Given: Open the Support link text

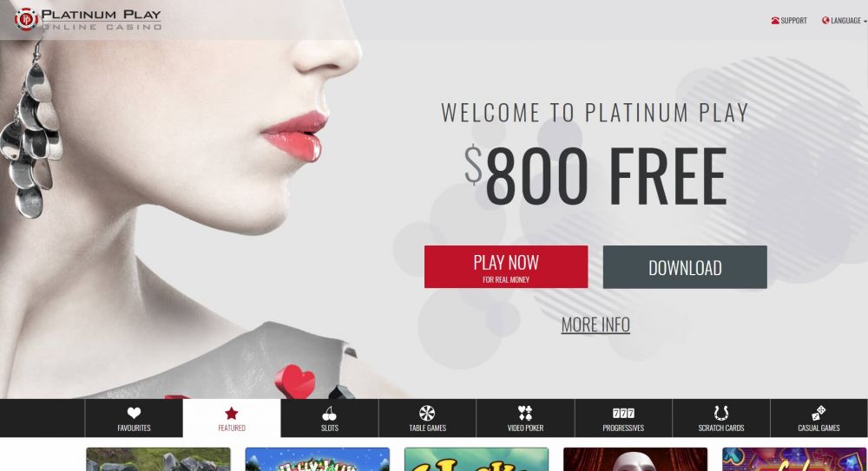Looking at the screenshot, I should (794, 21).
